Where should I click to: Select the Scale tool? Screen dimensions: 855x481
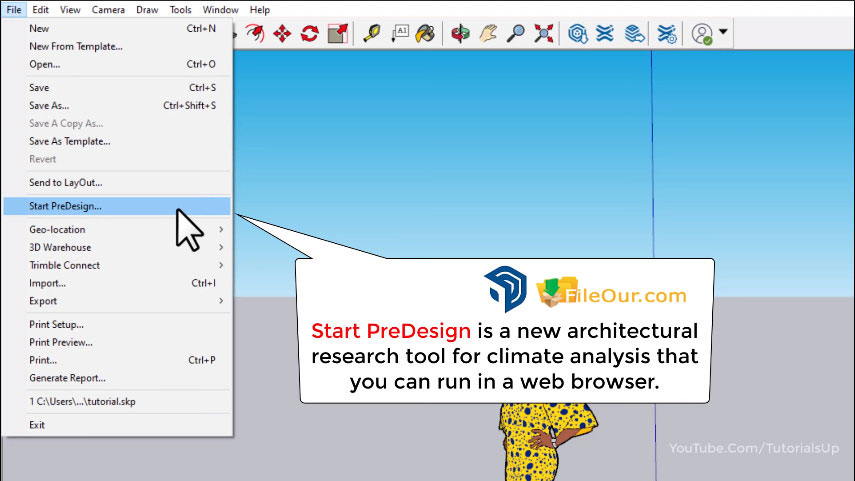(x=338, y=34)
